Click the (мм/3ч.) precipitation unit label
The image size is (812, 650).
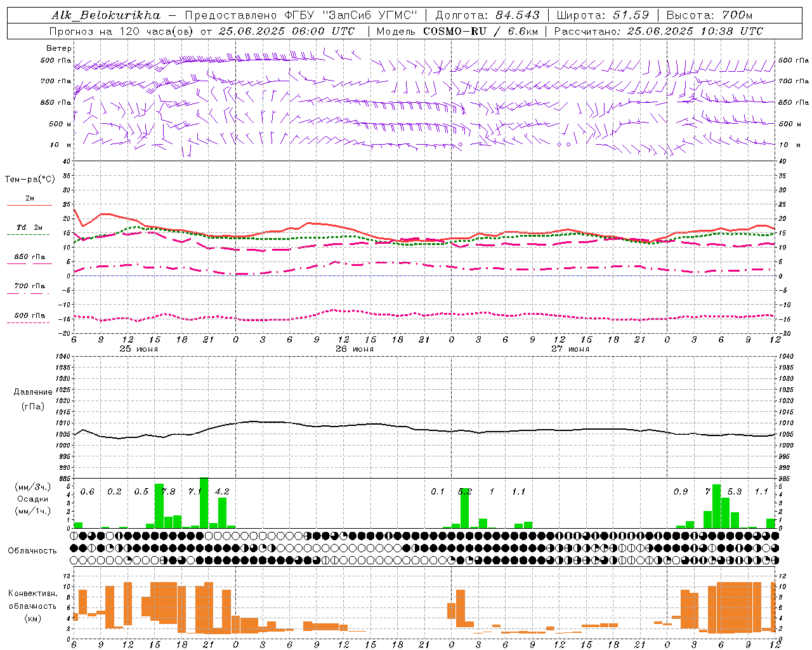[x=32, y=487]
